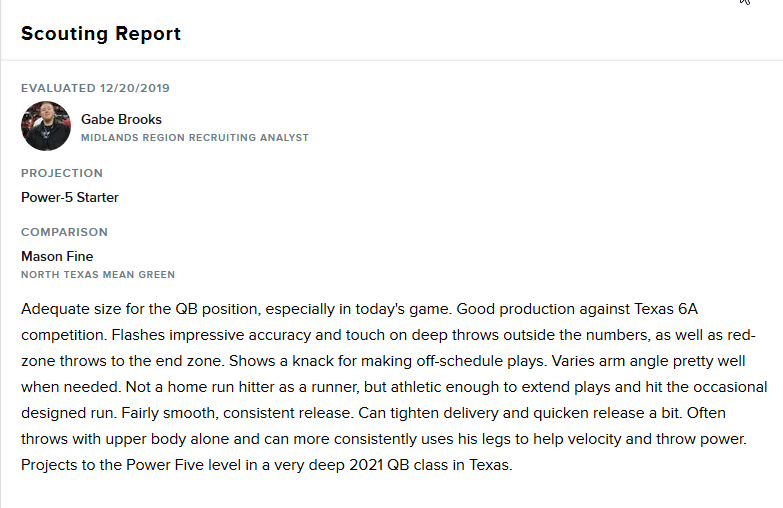Click Midlands Region Recruiting Analyst subtitle
This screenshot has width=783, height=508.
tap(195, 138)
